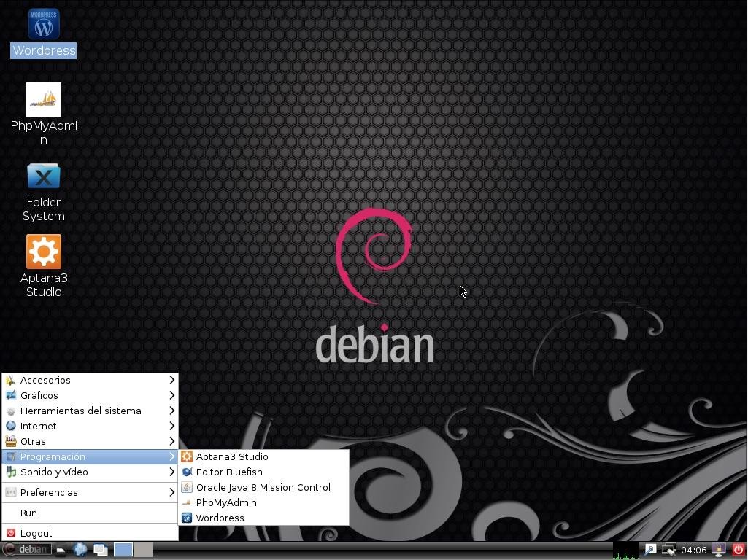Choose Run from the start menu
The height and width of the screenshot is (560, 748).
(90, 513)
